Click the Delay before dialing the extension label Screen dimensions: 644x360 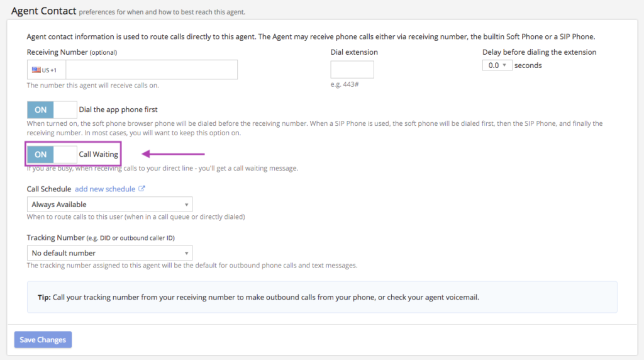click(x=539, y=52)
